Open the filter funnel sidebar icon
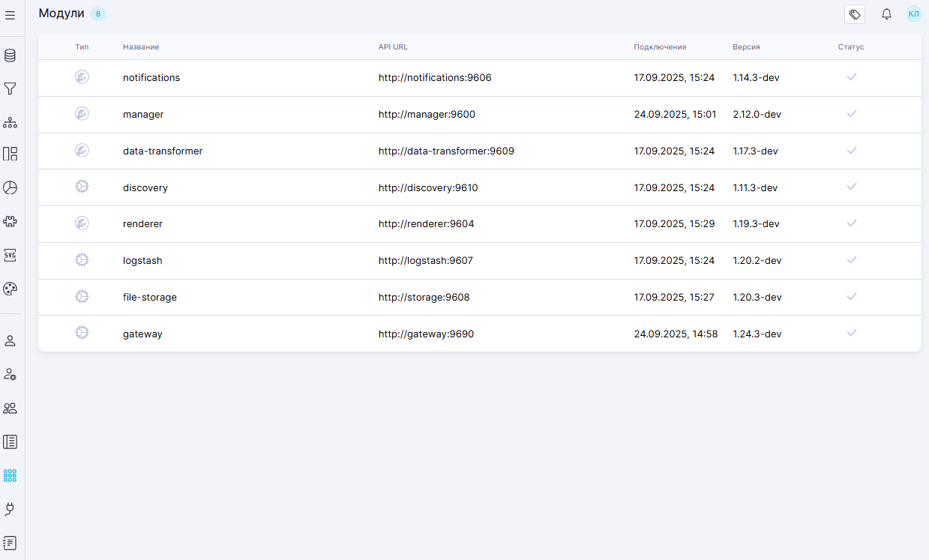Viewport: 929px width, 560px height. tap(10, 89)
